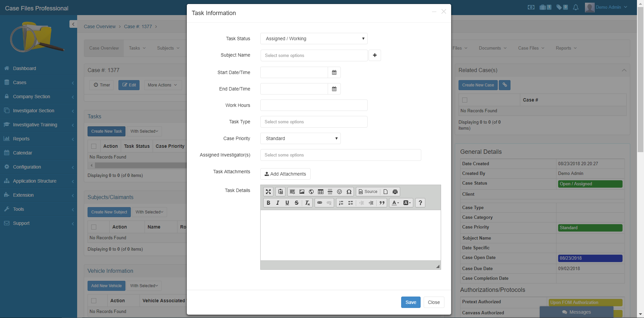The width and height of the screenshot is (644, 318).
Task: Open the editor help (question mark)
Action: (420, 203)
